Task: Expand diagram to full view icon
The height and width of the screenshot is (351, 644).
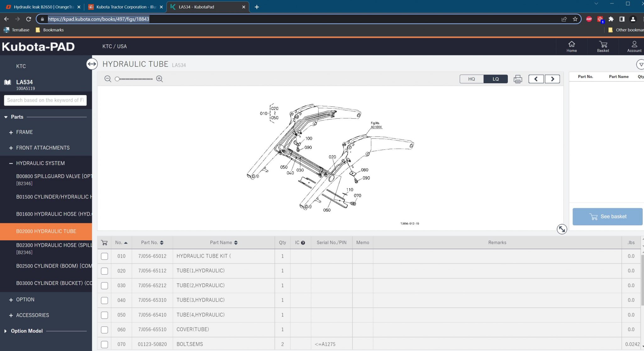Action: 562,229
